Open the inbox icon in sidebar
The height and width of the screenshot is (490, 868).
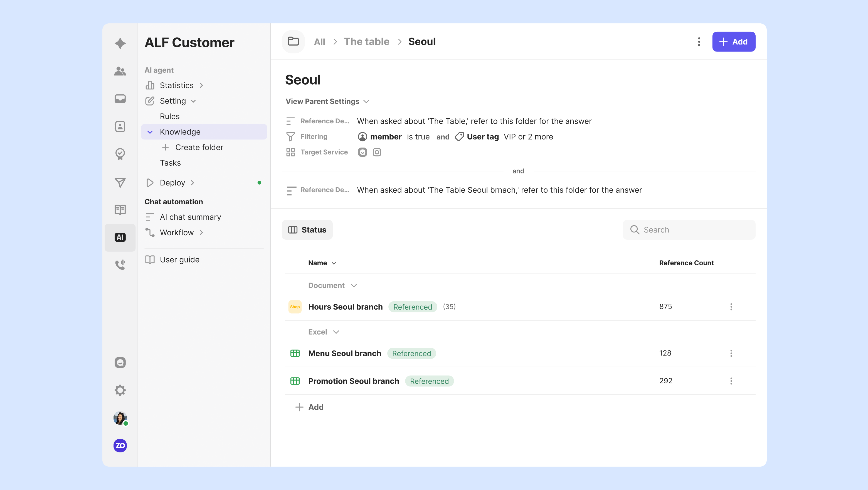point(120,99)
